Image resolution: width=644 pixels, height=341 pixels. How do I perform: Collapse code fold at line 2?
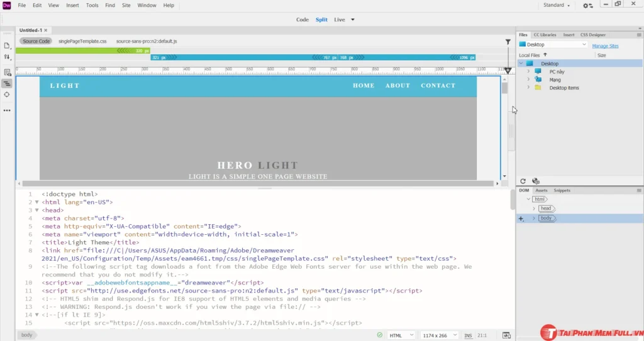coord(37,202)
